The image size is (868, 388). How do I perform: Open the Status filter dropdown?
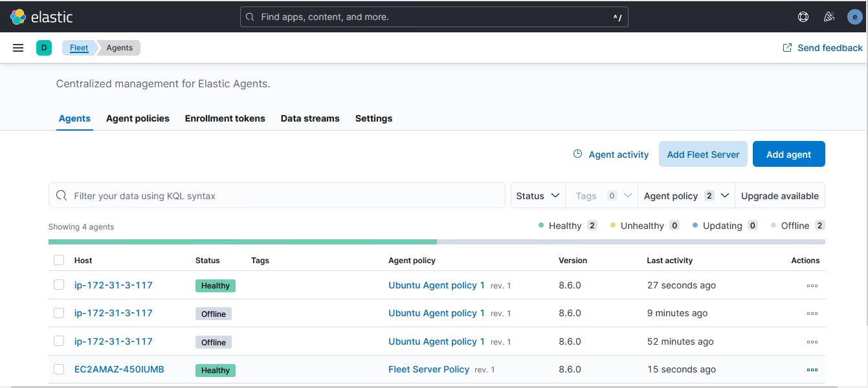pyautogui.click(x=537, y=195)
